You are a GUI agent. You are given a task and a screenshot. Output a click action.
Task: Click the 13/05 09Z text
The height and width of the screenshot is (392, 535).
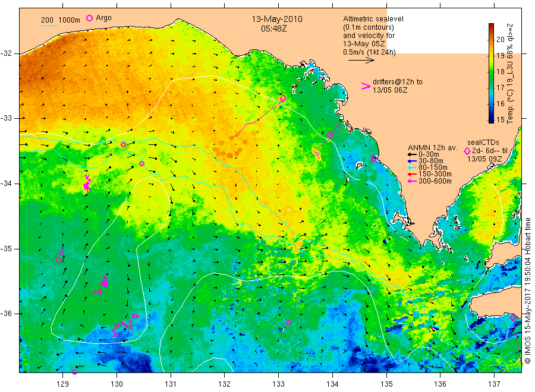pyautogui.click(x=484, y=159)
